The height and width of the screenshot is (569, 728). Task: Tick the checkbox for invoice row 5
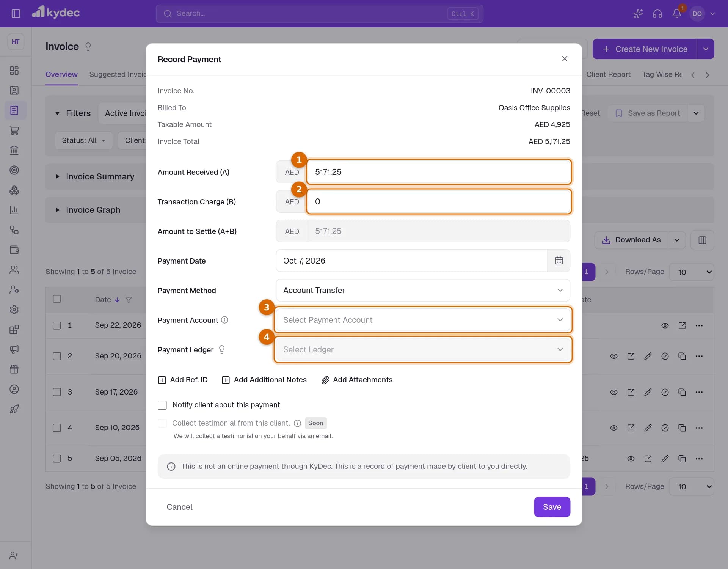(57, 459)
